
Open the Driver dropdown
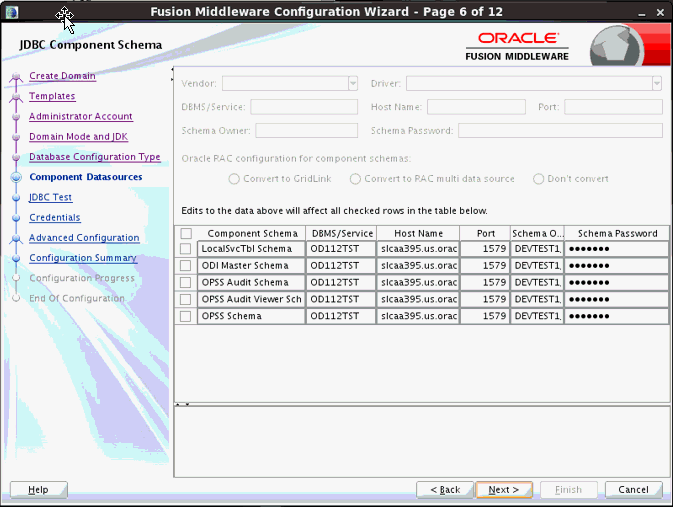point(657,83)
